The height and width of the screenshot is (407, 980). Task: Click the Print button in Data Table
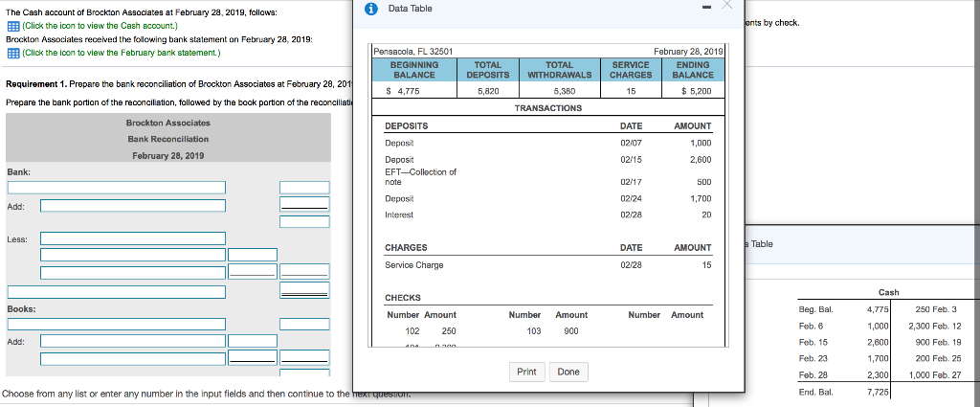[527, 372]
